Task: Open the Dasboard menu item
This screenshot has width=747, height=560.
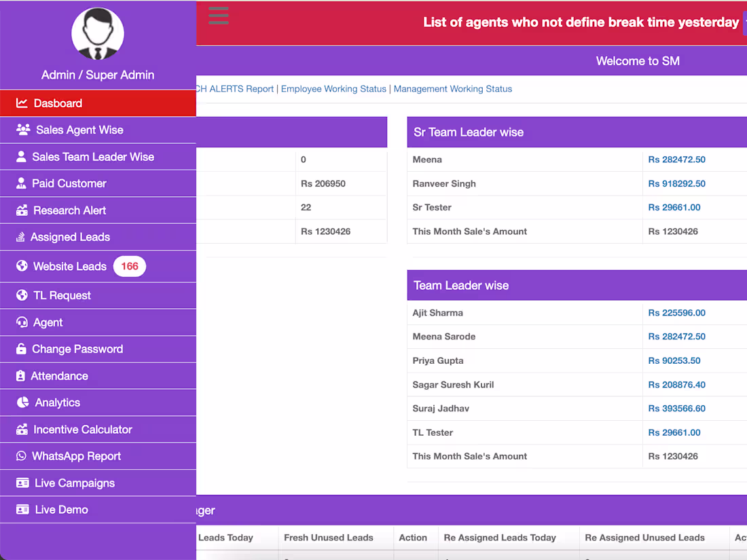Action: (x=58, y=103)
